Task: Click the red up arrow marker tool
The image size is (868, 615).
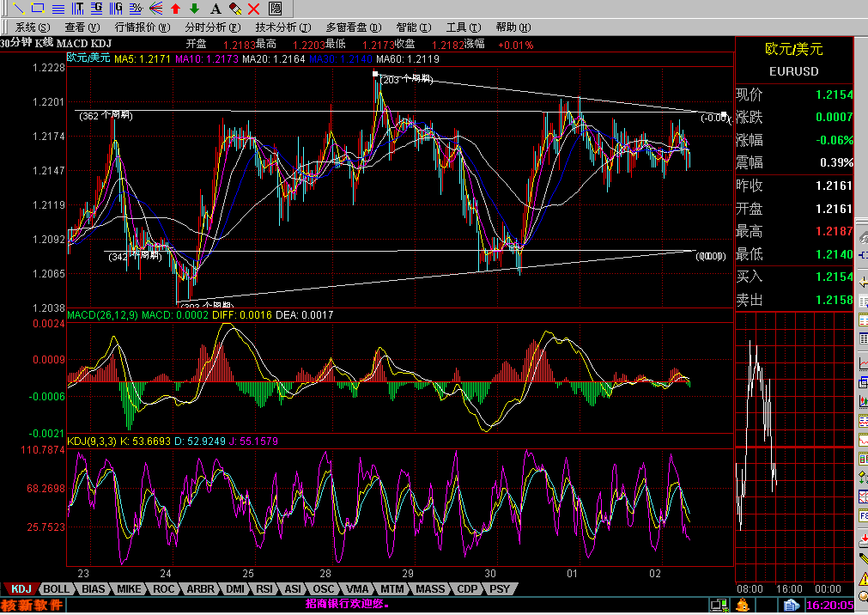Action: tap(175, 9)
